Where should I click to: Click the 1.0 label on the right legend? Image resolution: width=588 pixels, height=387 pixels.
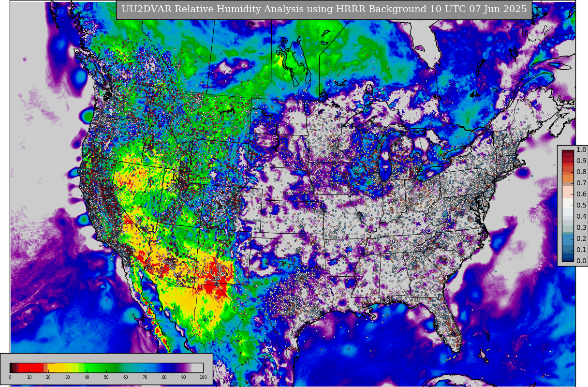(581, 149)
